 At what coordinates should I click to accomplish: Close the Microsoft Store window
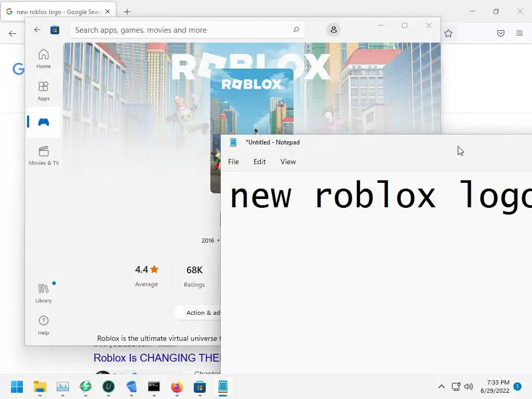click(x=429, y=25)
